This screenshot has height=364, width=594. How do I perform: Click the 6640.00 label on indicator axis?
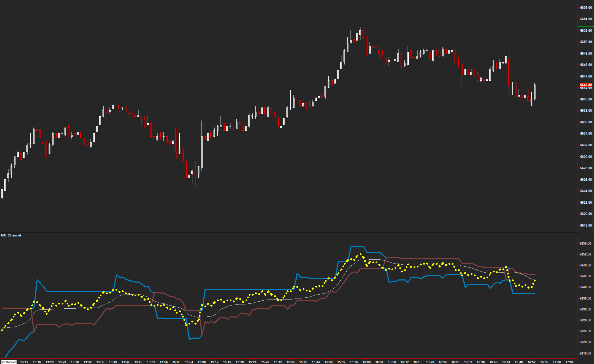[x=585, y=287]
